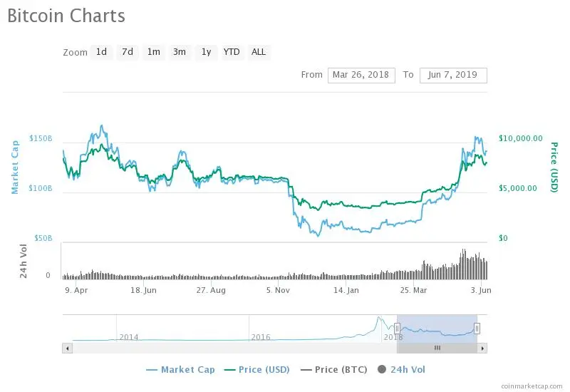Click the scrollbar left arrow
This screenshot has height=392, width=570.
(x=67, y=348)
